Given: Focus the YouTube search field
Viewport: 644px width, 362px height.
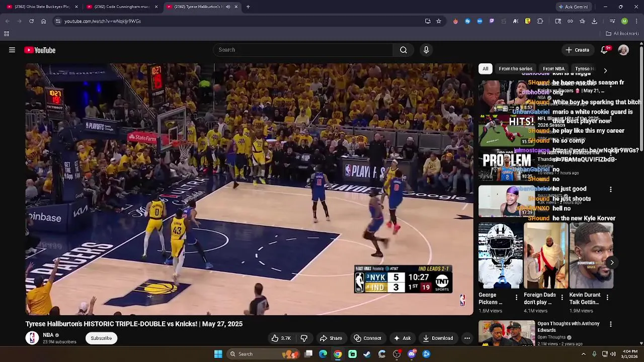Looking at the screenshot, I should coord(303,50).
